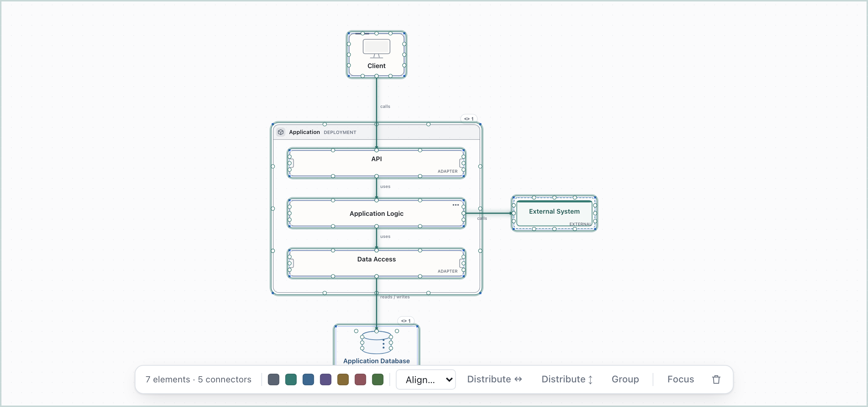This screenshot has width=868, height=407.
Task: Click '7 elements · 5 connectors' status text
Action: 198,379
